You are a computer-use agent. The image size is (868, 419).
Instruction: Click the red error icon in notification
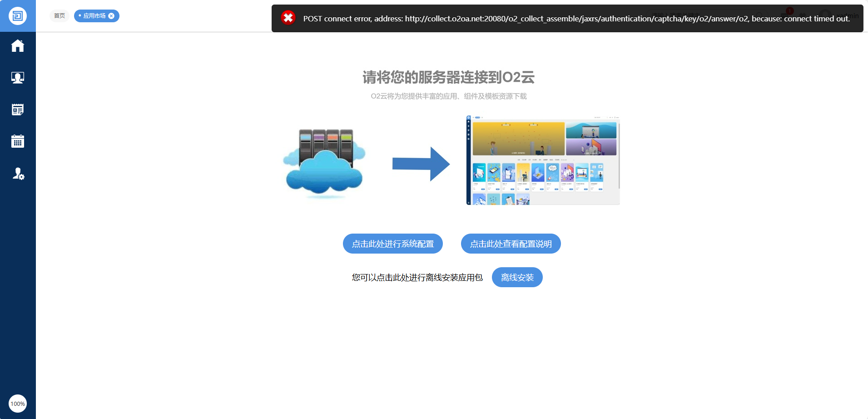pyautogui.click(x=288, y=18)
